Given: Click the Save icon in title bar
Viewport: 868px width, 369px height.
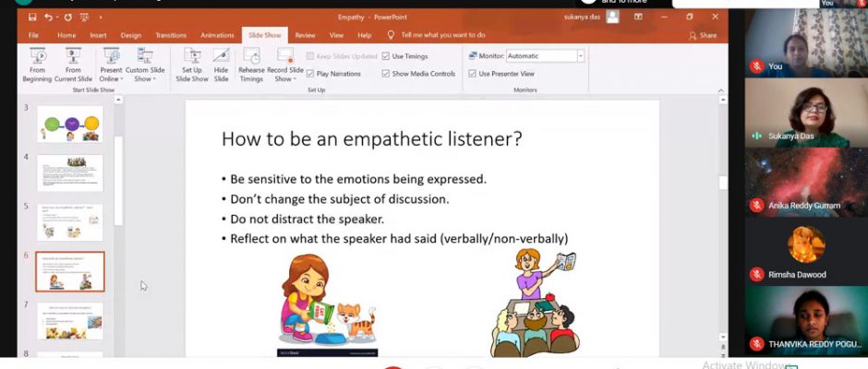Looking at the screenshot, I should [32, 18].
